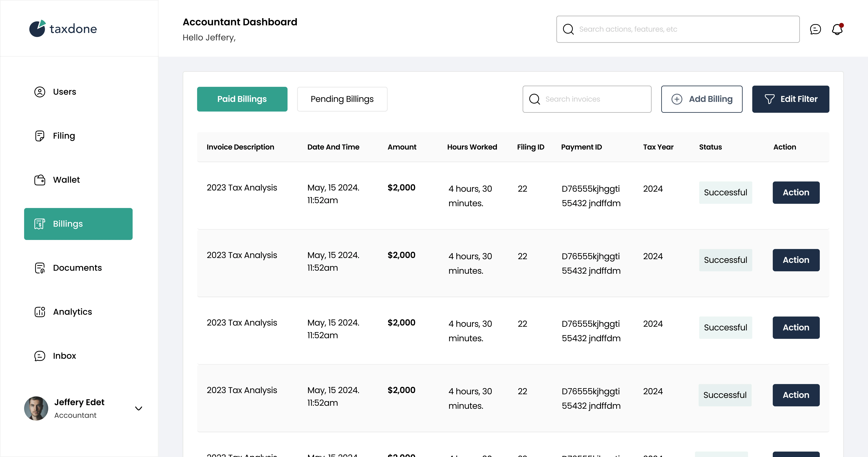Click the taxdone logo icon
The height and width of the screenshot is (457, 868).
37,29
